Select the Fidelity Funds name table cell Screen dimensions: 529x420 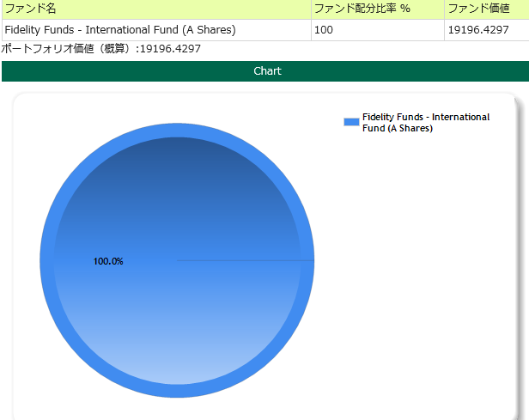coord(120,30)
